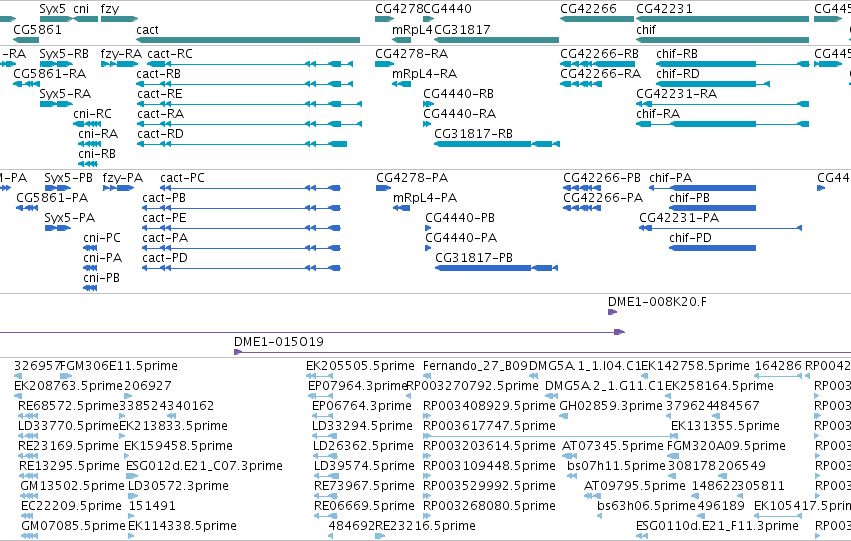The image size is (851, 541).
Task: Click the cact-RE transcript label
Action: 160,94
